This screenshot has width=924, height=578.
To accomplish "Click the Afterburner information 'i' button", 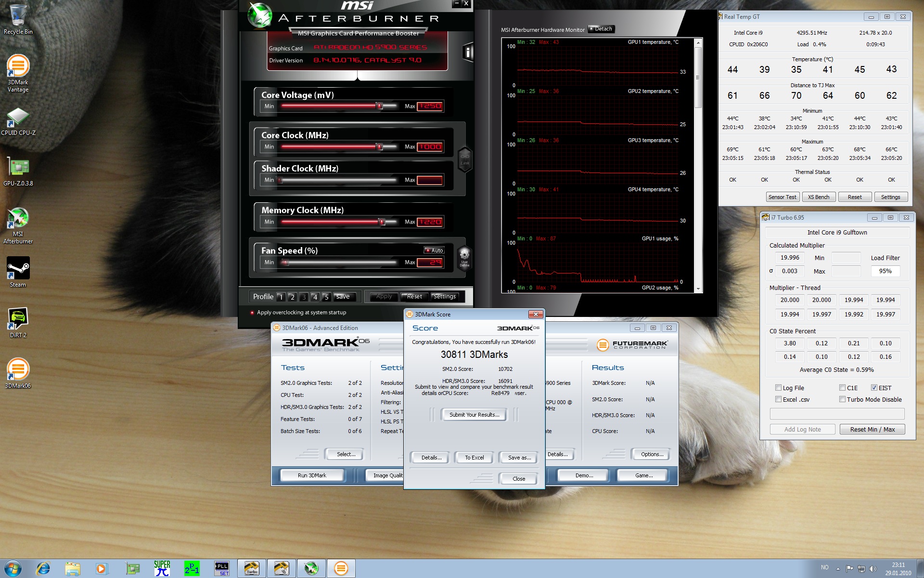I will (x=467, y=52).
